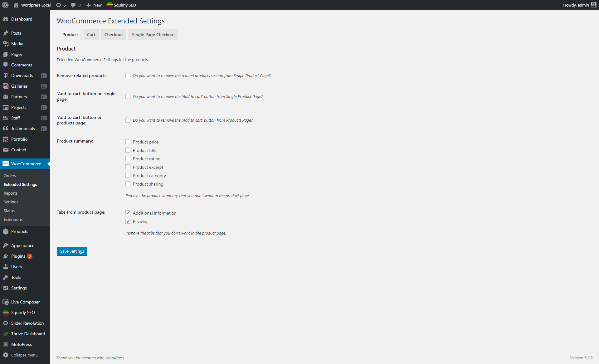Uncheck the Reviews tab checkbox
The image size is (599, 364).
(128, 221)
